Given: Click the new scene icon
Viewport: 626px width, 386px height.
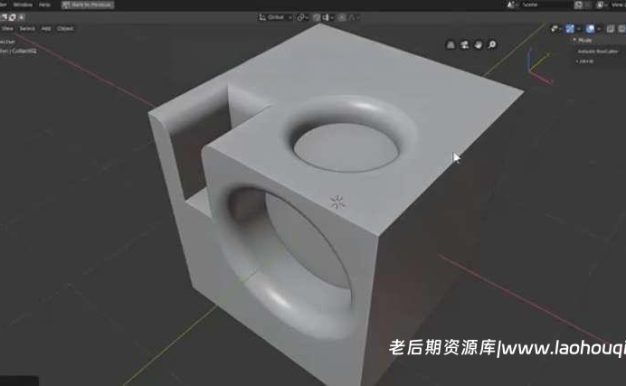Looking at the screenshot, I should (578, 5).
